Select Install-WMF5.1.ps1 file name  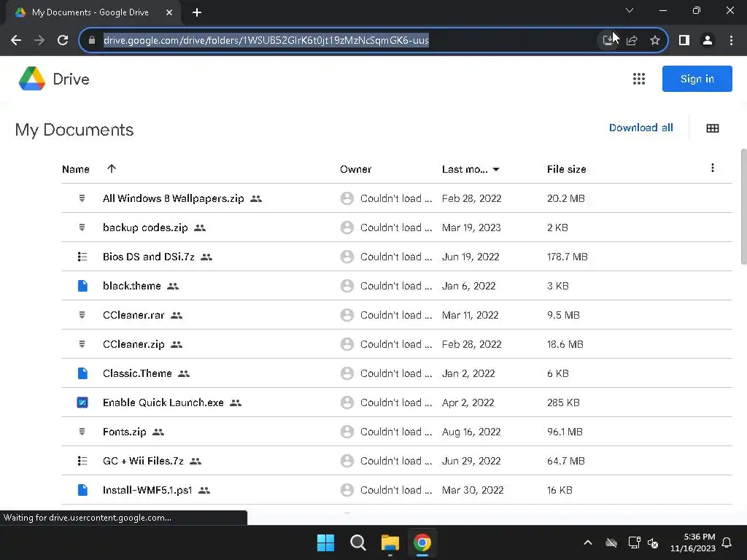147,490
